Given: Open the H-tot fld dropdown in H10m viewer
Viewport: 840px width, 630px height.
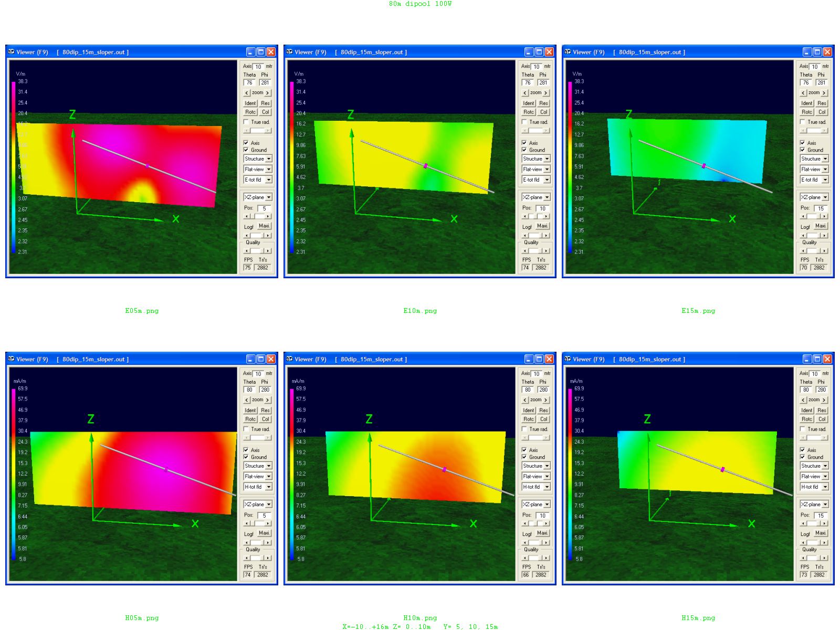Looking at the screenshot, I should (535, 487).
